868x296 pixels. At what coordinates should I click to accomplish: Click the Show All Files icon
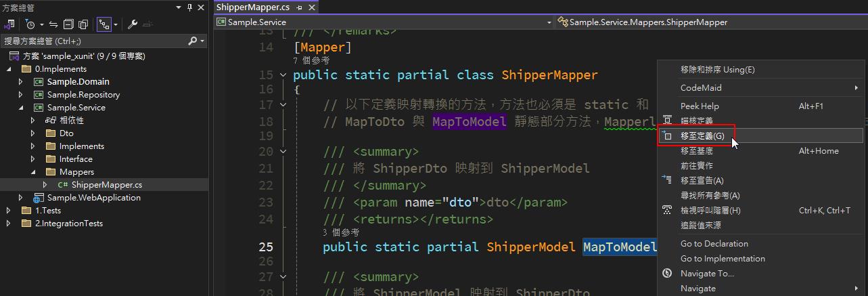point(83,24)
